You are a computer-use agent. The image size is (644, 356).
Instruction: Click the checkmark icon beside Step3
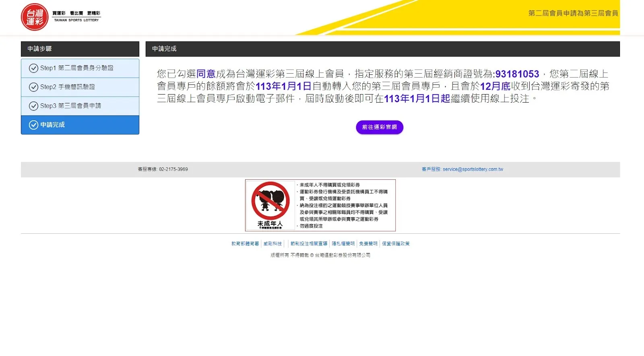33,106
